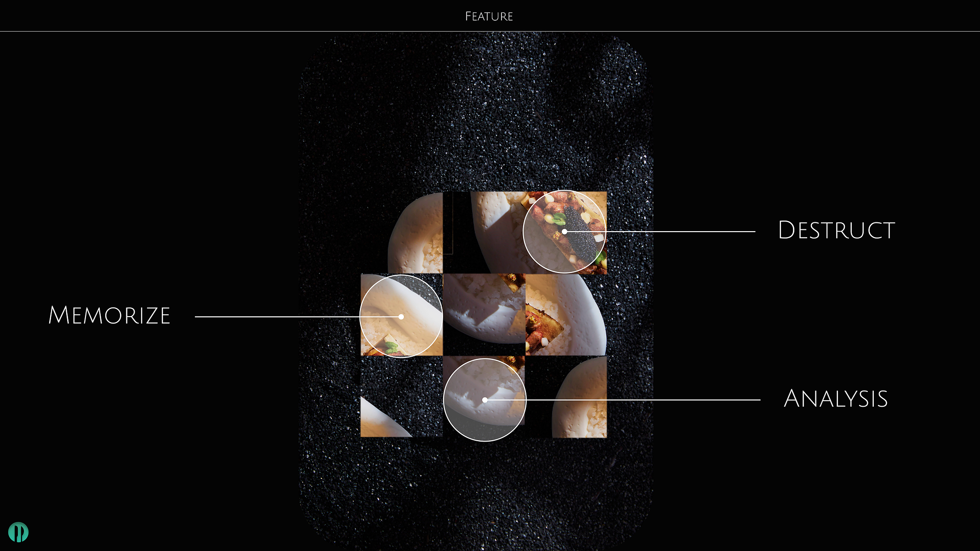
Task: Open the Feature heading at top
Action: (489, 17)
